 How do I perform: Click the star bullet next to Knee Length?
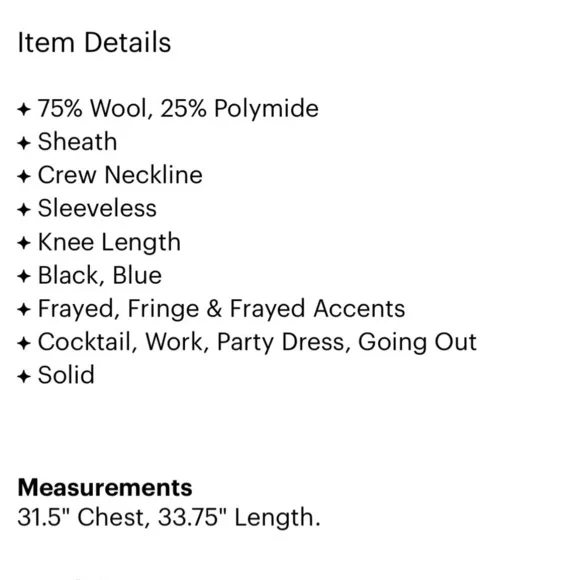tap(24, 243)
